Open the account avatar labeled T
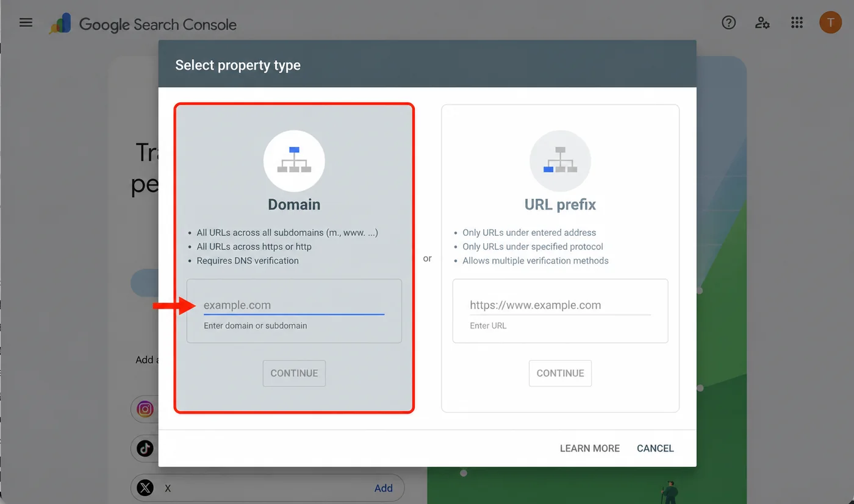 [x=830, y=23]
